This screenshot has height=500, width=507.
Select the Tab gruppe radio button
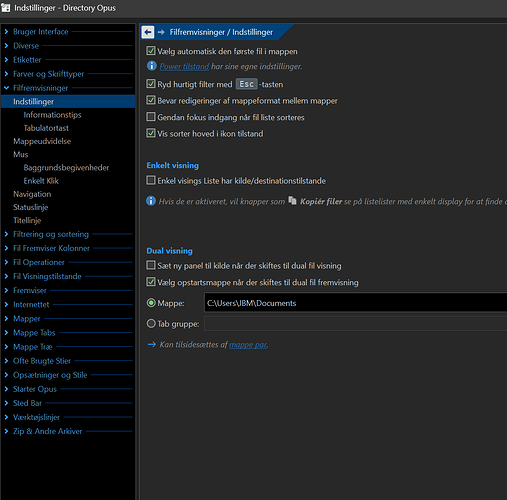[x=151, y=323]
